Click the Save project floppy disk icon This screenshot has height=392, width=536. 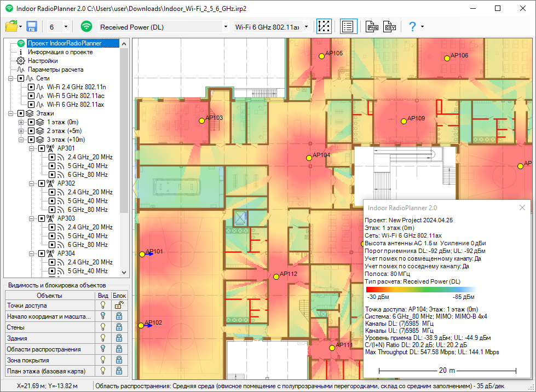(32, 27)
